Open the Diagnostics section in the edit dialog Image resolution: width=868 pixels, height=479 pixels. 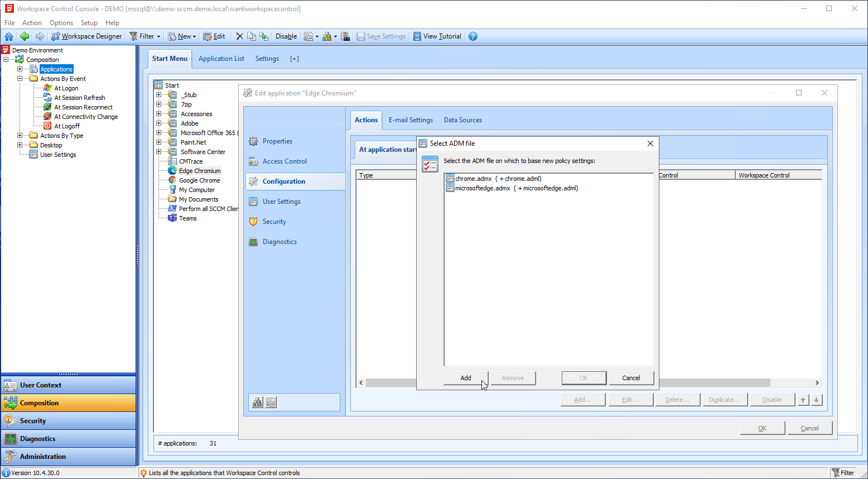pos(279,242)
